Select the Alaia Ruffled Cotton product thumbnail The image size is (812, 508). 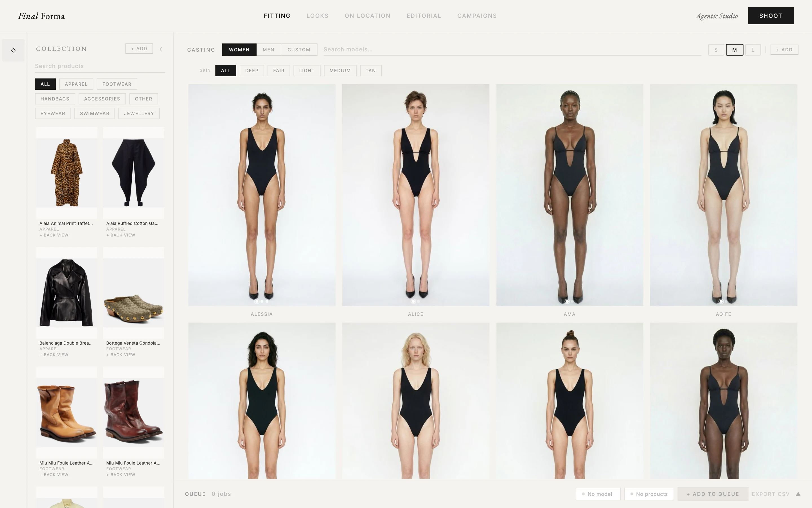134,173
